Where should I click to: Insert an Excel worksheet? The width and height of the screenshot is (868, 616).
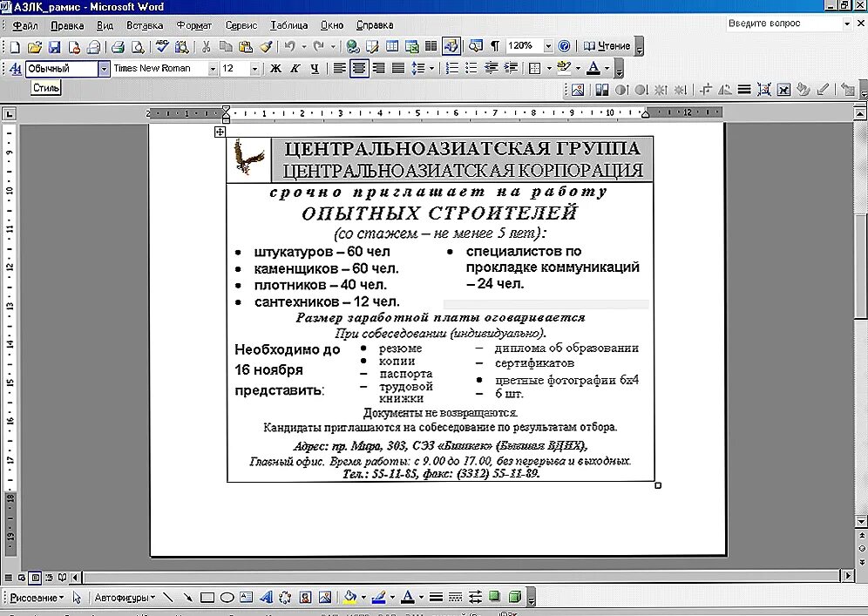click(412, 46)
